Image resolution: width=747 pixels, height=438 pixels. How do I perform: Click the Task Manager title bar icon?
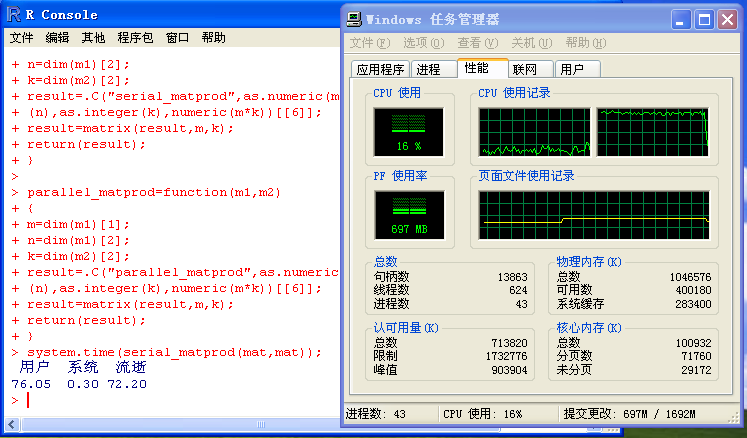[x=353, y=19]
